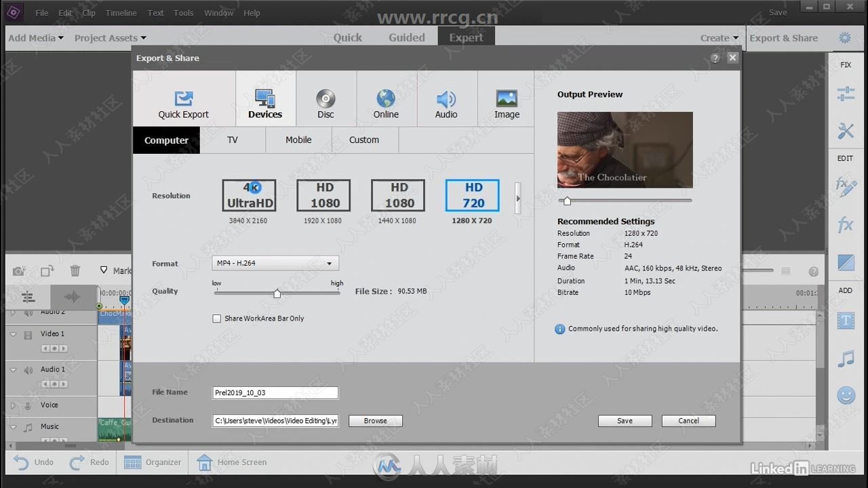Click the rotate clip icon
Viewport: 868px width, 488px height.
click(47, 271)
